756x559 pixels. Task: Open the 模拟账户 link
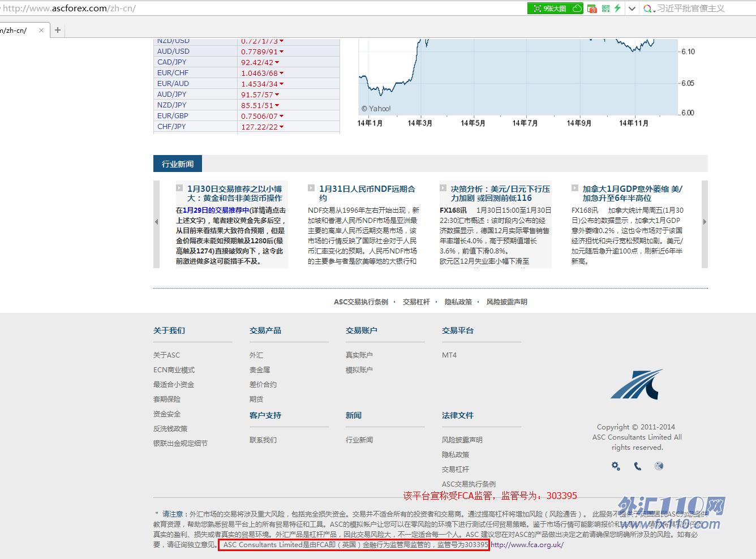click(x=359, y=370)
